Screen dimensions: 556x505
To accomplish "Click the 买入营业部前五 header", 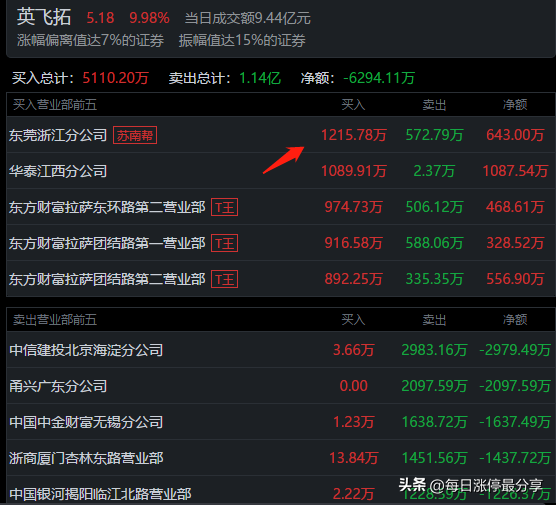I will click(55, 105).
